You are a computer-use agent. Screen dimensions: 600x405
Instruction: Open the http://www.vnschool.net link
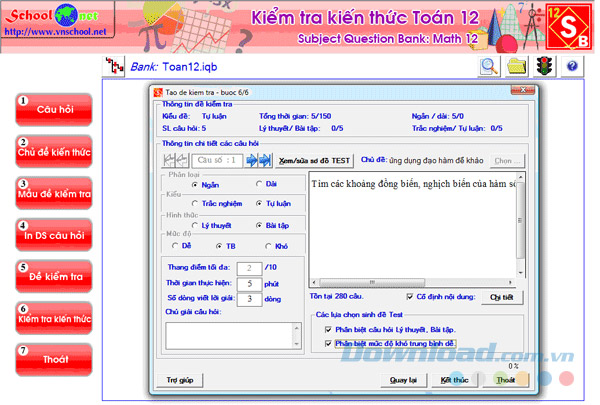(55, 32)
